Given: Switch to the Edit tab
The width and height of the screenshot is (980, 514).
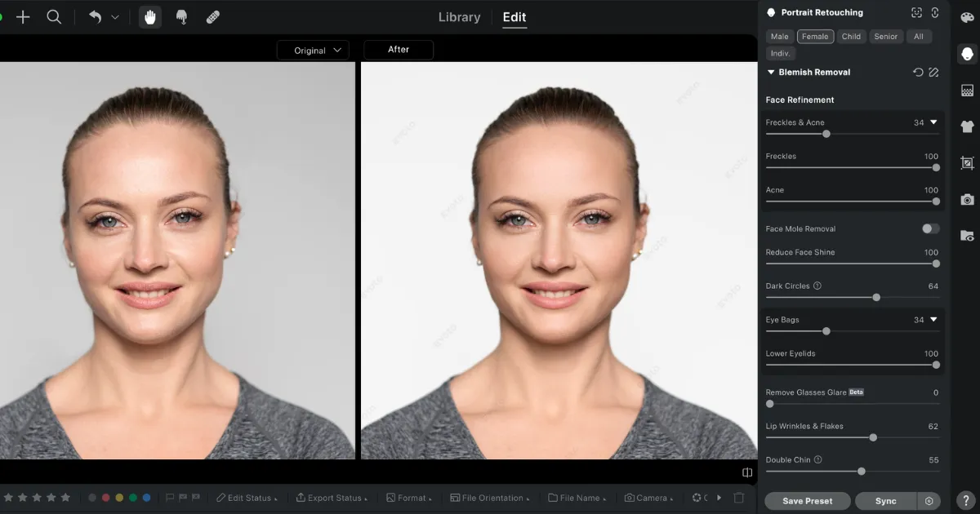Looking at the screenshot, I should tap(514, 16).
